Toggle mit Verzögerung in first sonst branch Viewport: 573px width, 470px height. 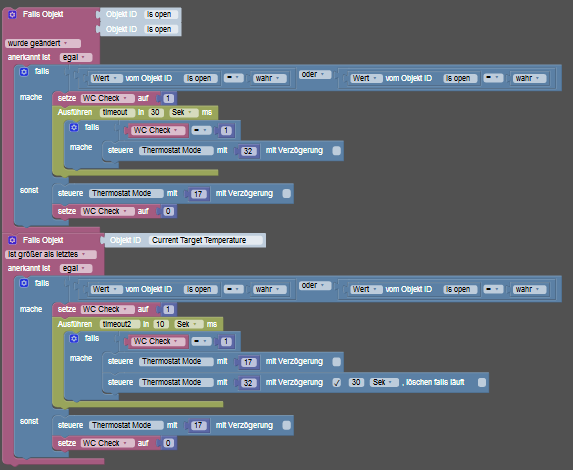(x=287, y=194)
